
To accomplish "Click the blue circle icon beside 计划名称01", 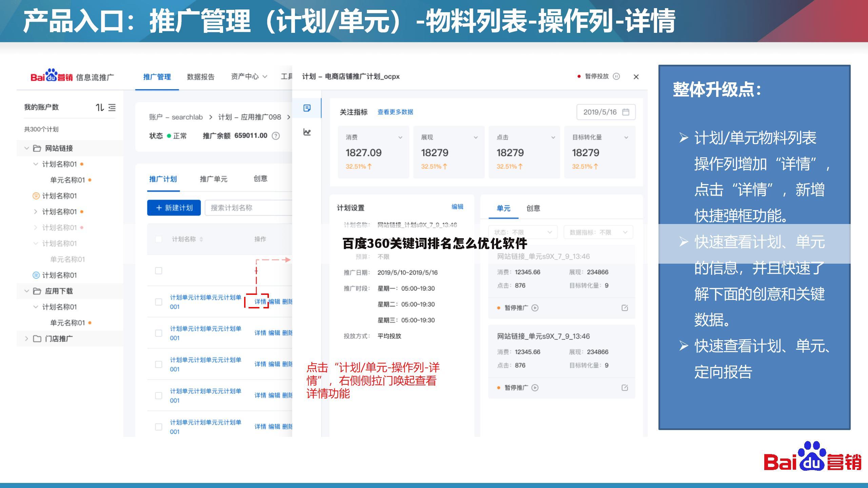I will (36, 275).
